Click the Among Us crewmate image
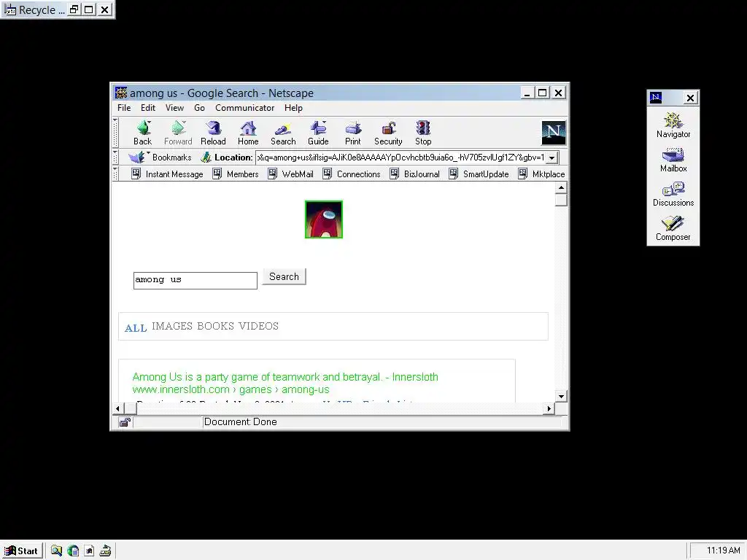Viewport: 747px width, 560px height. (x=324, y=219)
